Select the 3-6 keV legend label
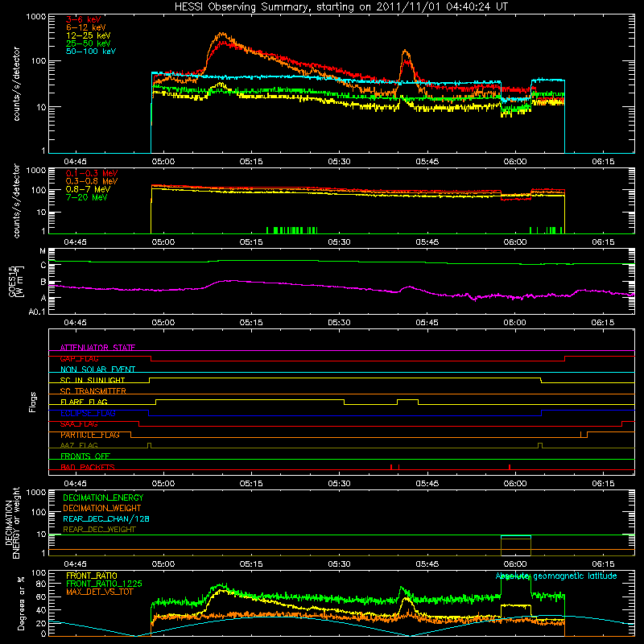This screenshot has height=644, width=644. [x=84, y=19]
